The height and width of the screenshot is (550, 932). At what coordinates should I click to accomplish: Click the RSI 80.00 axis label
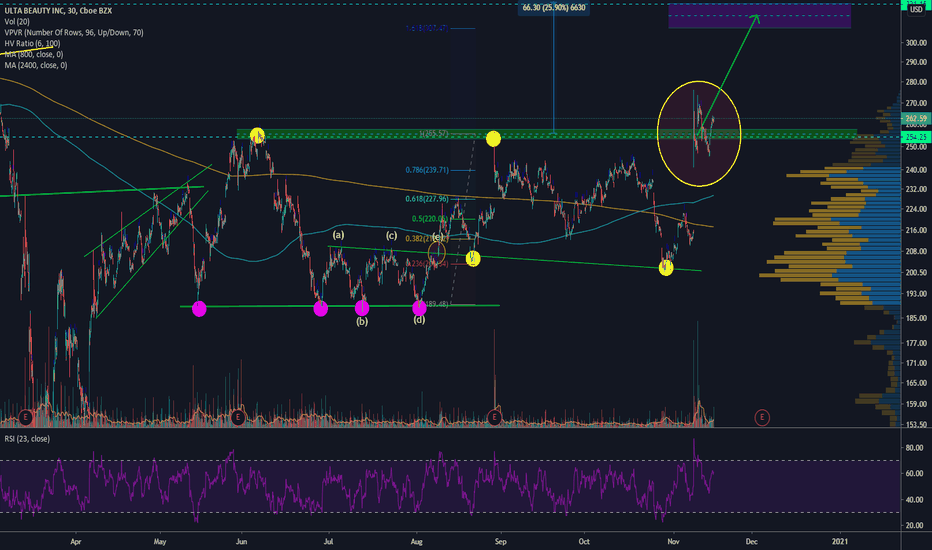coord(914,448)
